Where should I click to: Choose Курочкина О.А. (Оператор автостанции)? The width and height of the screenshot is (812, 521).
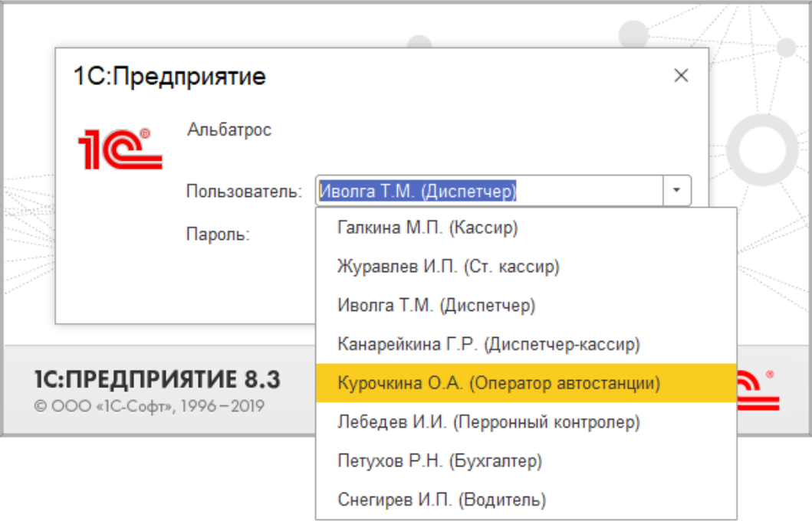tap(526, 383)
